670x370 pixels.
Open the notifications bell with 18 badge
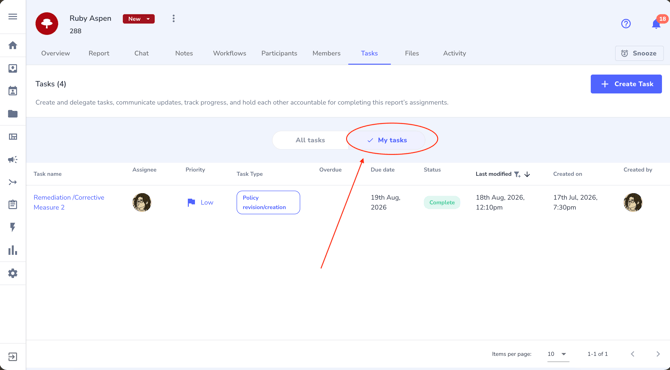[656, 24]
